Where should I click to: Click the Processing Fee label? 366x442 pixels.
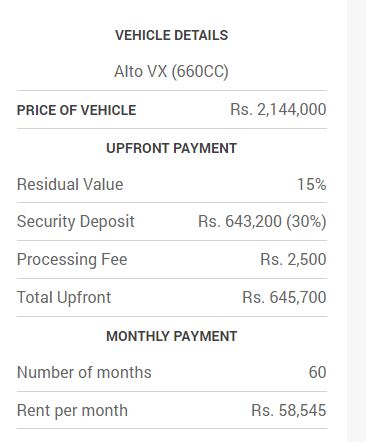coord(72,260)
